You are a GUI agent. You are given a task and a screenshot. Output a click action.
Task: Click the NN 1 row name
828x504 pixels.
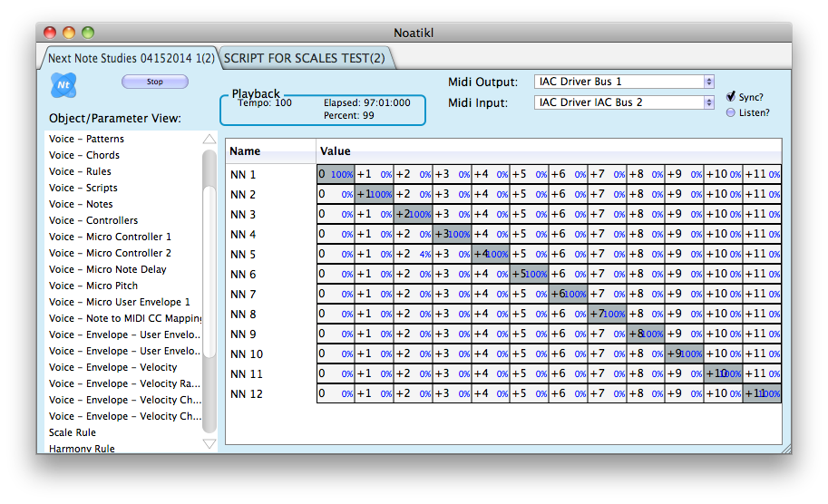point(243,175)
